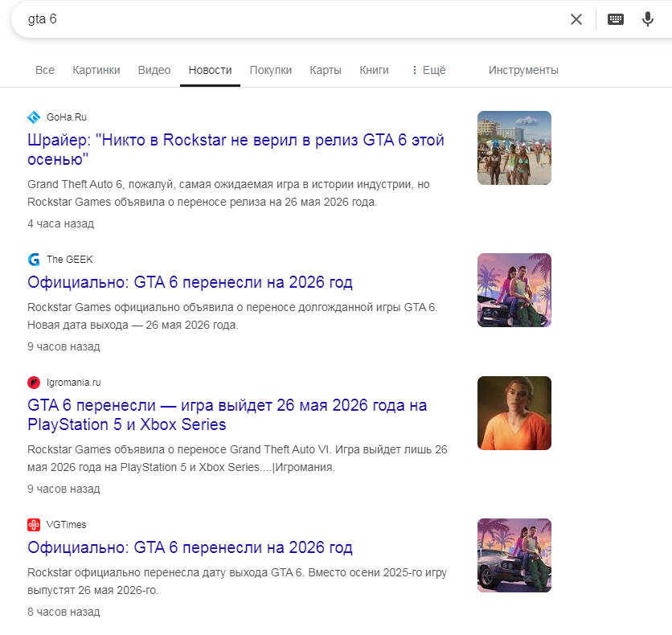The image size is (672, 635).
Task: Click the GoHa.Ru source name
Action: (67, 117)
